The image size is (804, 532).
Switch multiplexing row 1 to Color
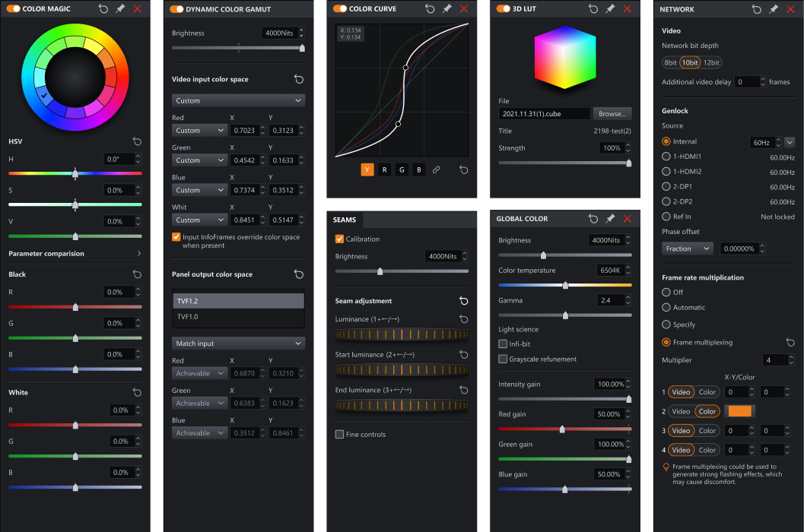pos(707,391)
